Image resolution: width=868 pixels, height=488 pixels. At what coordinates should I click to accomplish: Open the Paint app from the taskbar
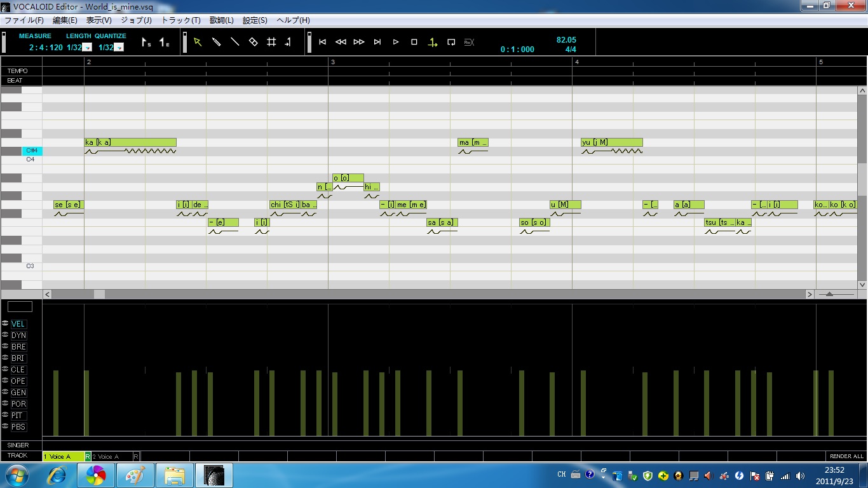click(135, 475)
